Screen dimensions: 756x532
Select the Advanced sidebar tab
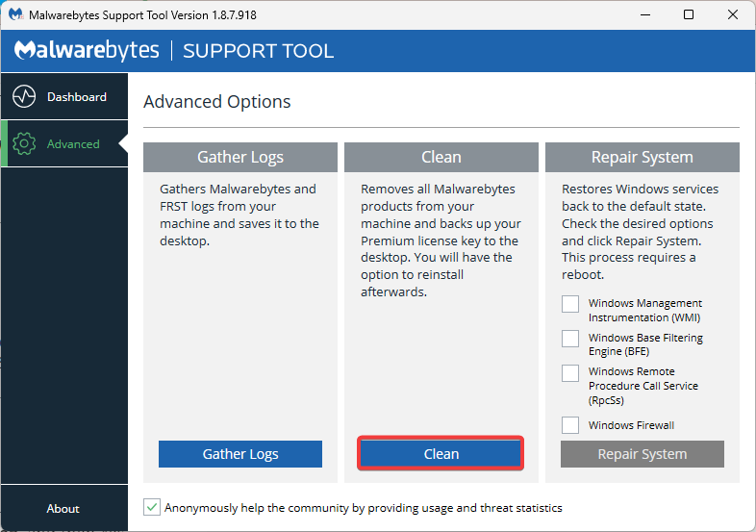click(x=64, y=143)
